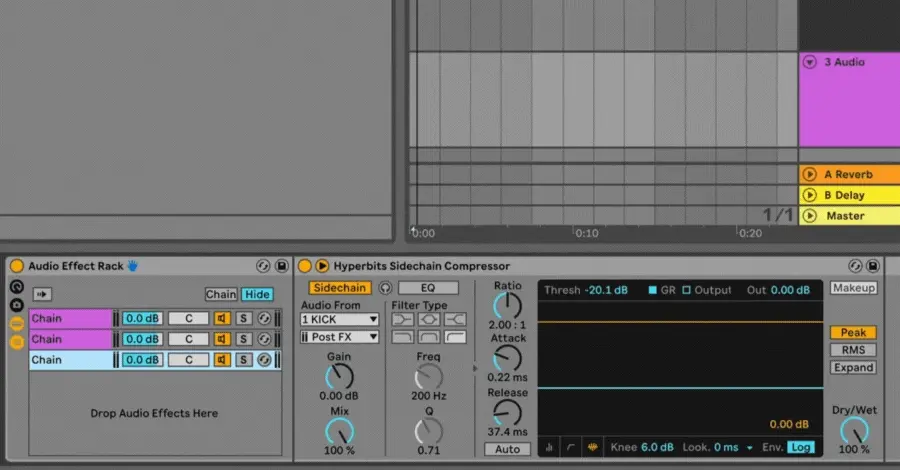The height and width of the screenshot is (470, 900).
Task: Toggle the Makeup gain button
Action: 854,288
